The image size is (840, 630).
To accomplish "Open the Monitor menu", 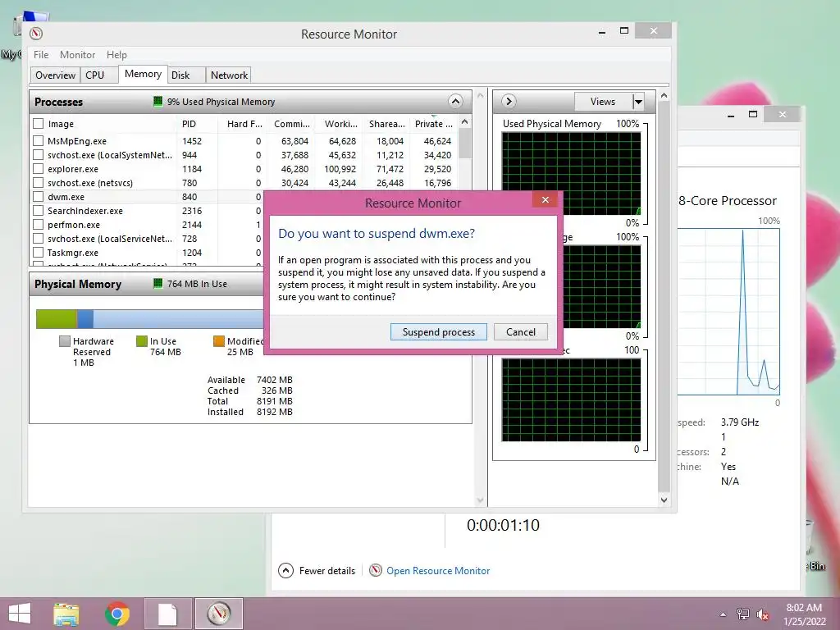I will (x=77, y=55).
